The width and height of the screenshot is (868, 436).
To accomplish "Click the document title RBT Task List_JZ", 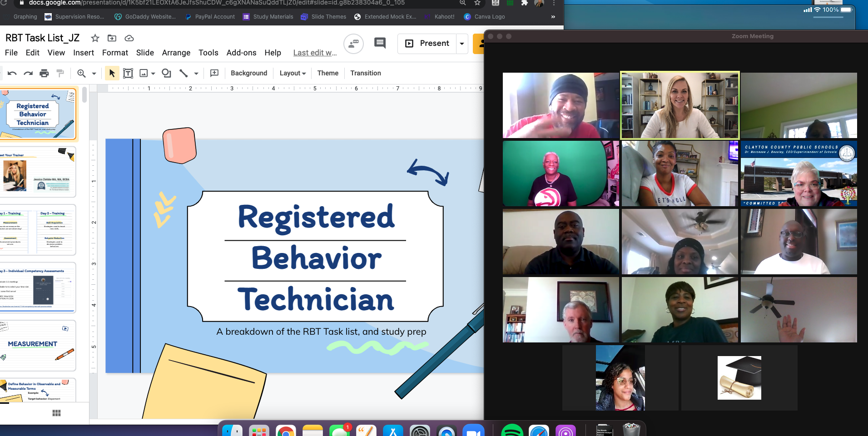I will click(x=42, y=38).
